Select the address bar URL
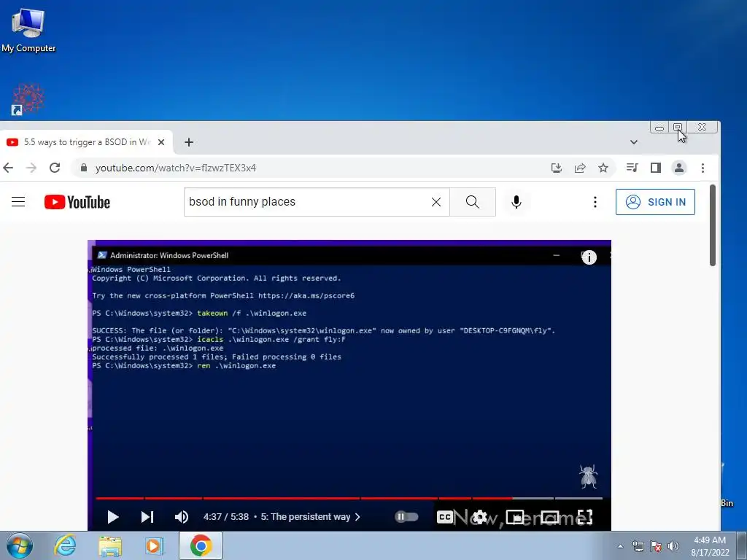This screenshot has height=560, width=747. (x=176, y=168)
